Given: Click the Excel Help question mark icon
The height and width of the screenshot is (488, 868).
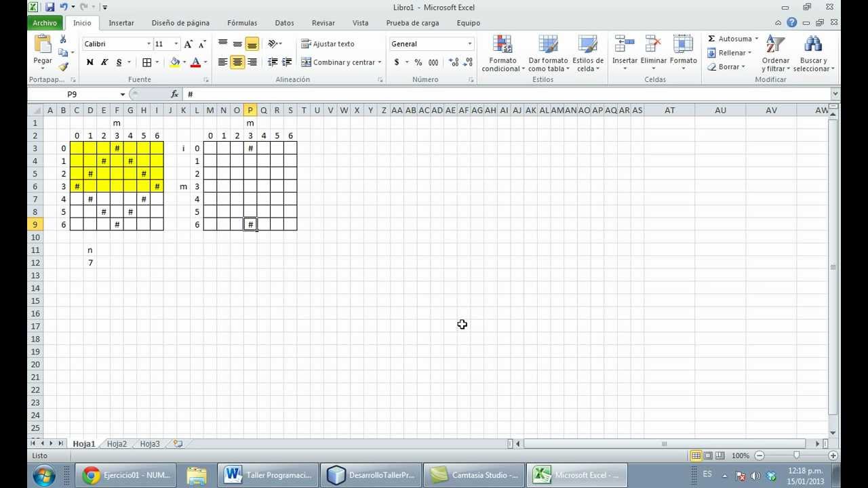Looking at the screenshot, I should [791, 22].
